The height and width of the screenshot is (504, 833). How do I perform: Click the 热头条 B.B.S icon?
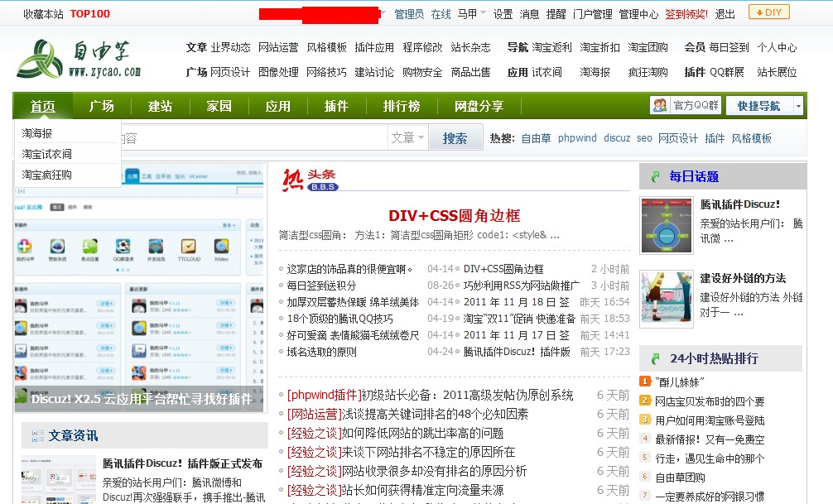click(x=310, y=180)
